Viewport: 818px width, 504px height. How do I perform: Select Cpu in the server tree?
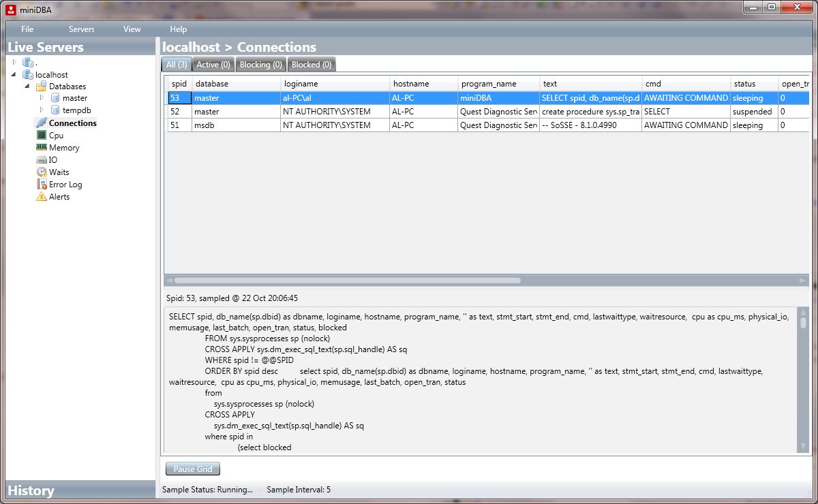pos(56,136)
